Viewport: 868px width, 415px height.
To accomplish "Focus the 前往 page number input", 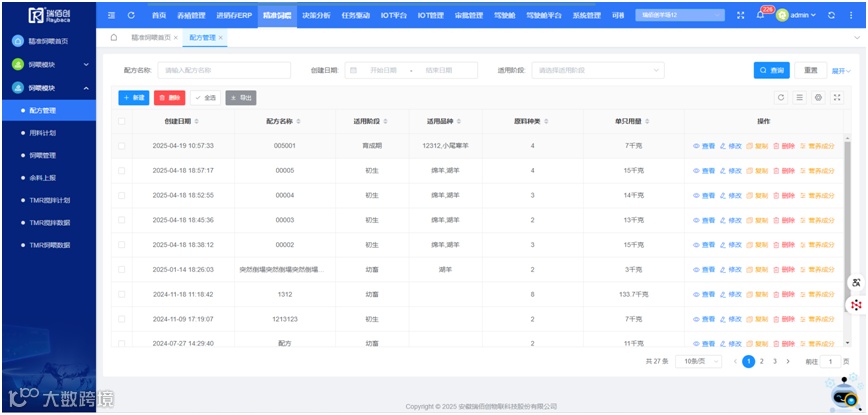I will tap(830, 361).
